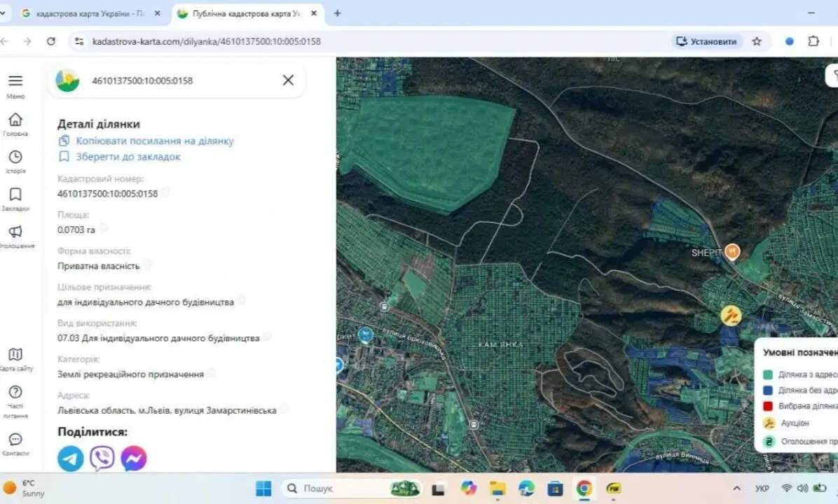This screenshot has width=838, height=504.
Task: Click the Установити install button
Action: 706,41
